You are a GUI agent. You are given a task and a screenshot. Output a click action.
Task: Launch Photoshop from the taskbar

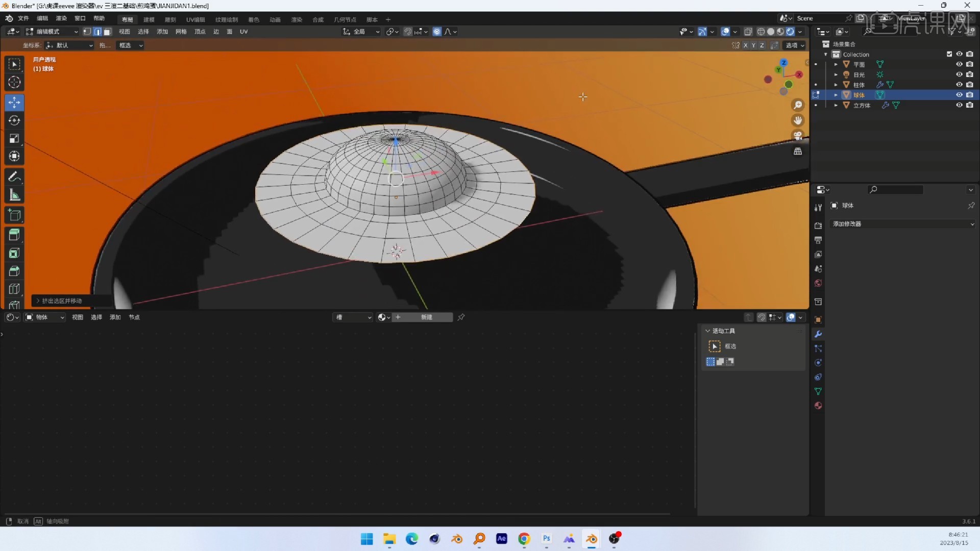546,539
